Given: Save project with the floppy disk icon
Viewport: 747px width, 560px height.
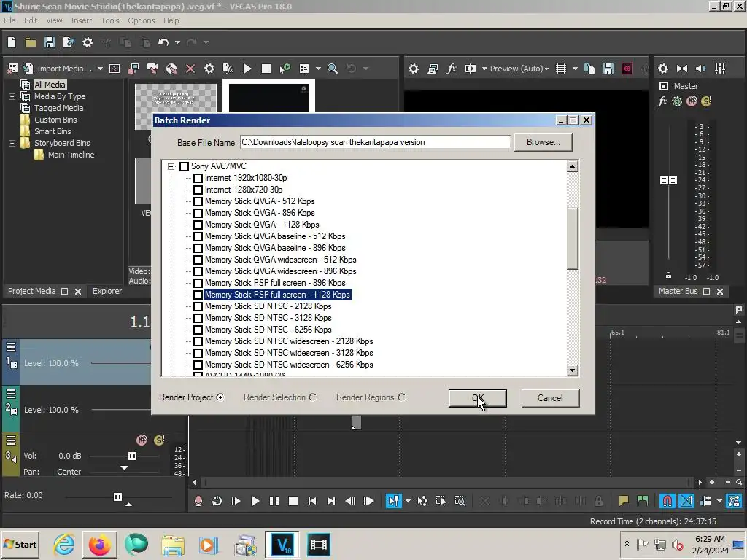Looking at the screenshot, I should pyautogui.click(x=50, y=42).
